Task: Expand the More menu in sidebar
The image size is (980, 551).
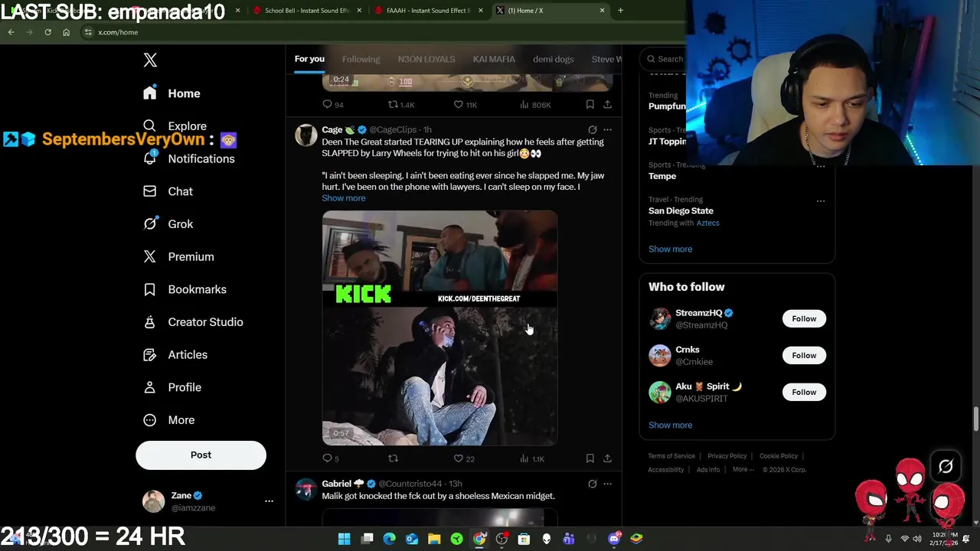Action: [x=169, y=420]
